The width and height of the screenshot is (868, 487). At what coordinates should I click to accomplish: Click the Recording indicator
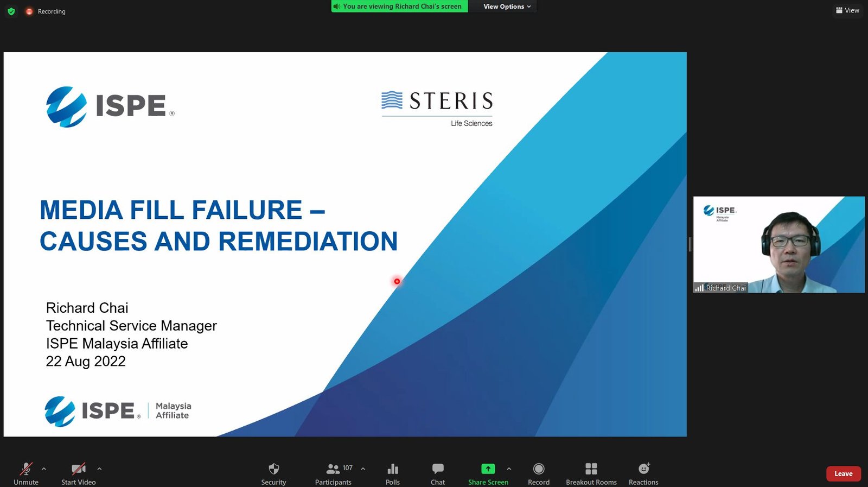46,11
